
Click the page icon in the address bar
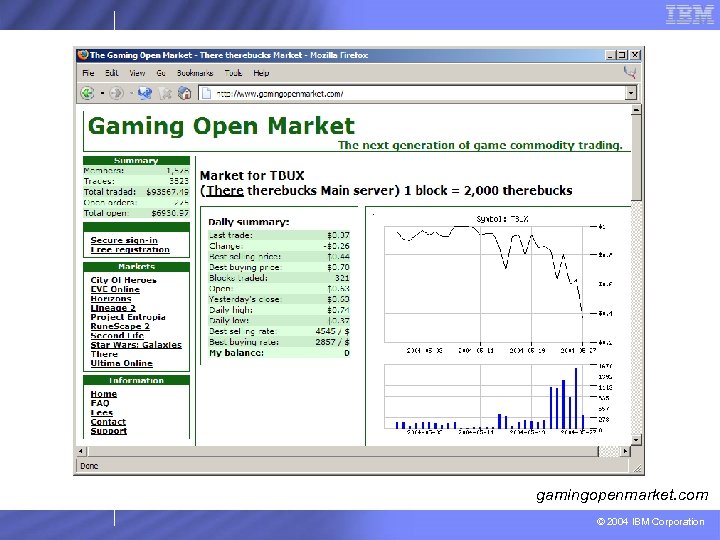pos(207,93)
